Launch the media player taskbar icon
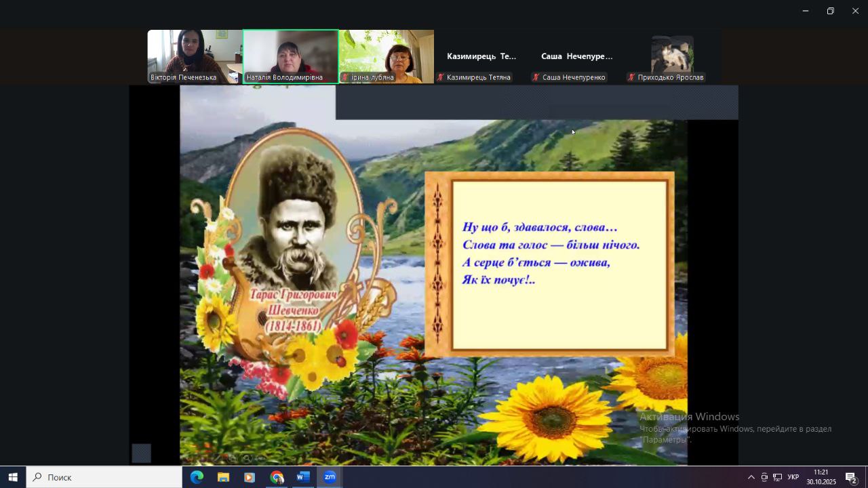This screenshot has height=488, width=868. (x=250, y=477)
